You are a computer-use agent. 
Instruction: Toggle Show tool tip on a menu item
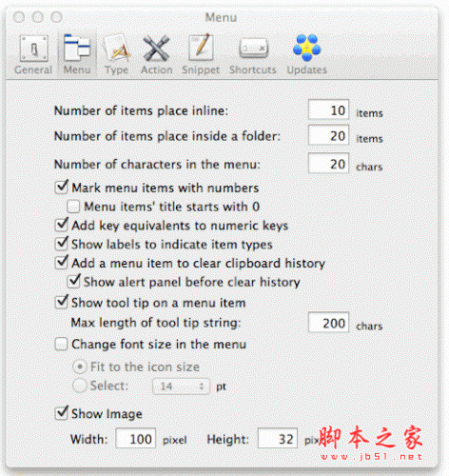(x=62, y=302)
